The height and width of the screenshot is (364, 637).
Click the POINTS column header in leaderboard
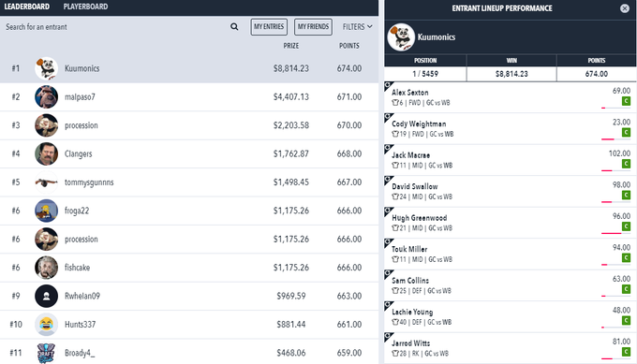tap(349, 46)
